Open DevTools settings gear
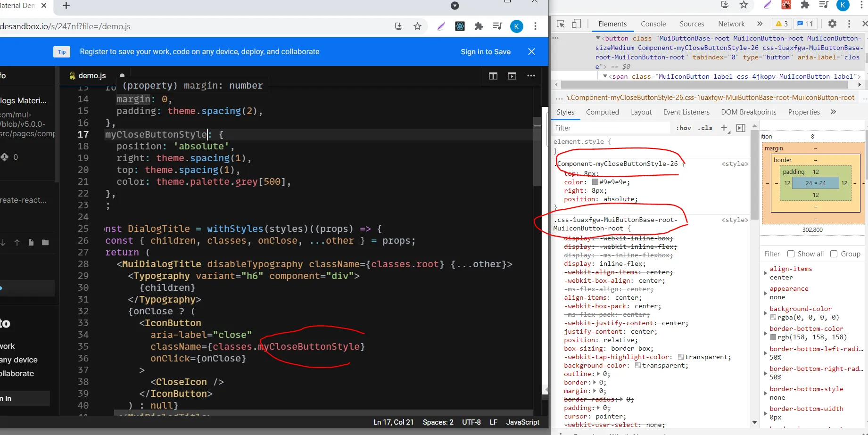Screen dimensions: 868x435 click(x=833, y=24)
